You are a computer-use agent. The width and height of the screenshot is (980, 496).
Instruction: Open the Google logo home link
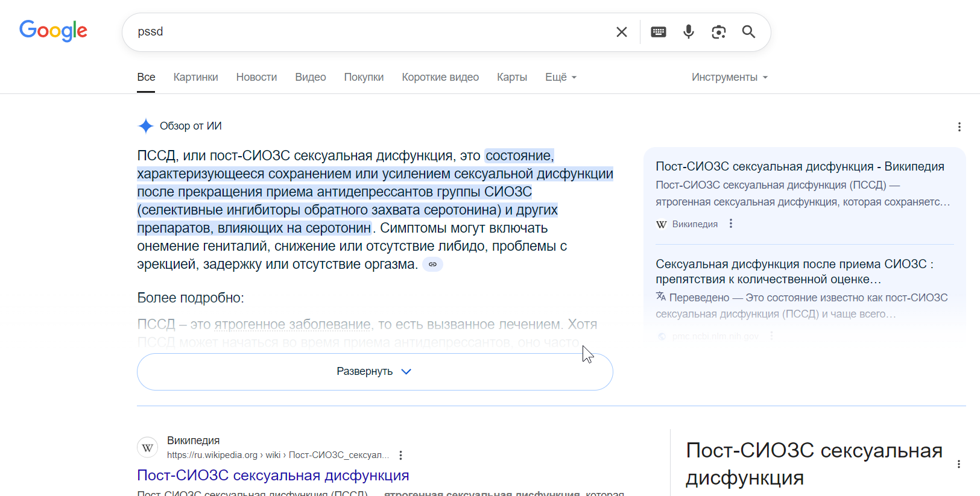(x=53, y=31)
